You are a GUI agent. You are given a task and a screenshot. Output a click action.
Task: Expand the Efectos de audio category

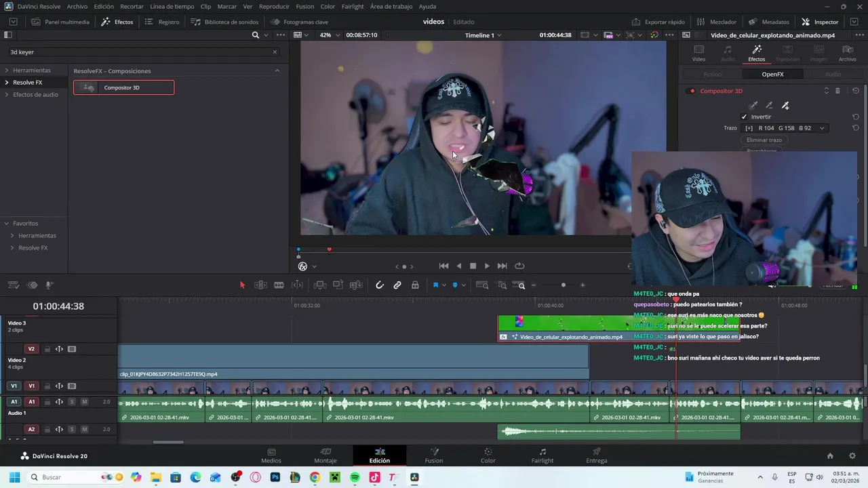6,95
